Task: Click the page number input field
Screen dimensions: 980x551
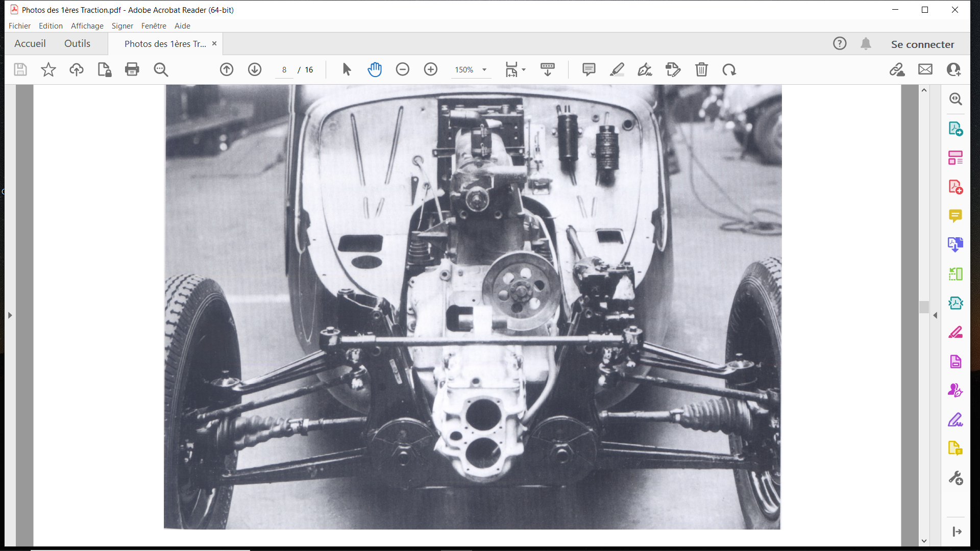Action: [x=284, y=70]
